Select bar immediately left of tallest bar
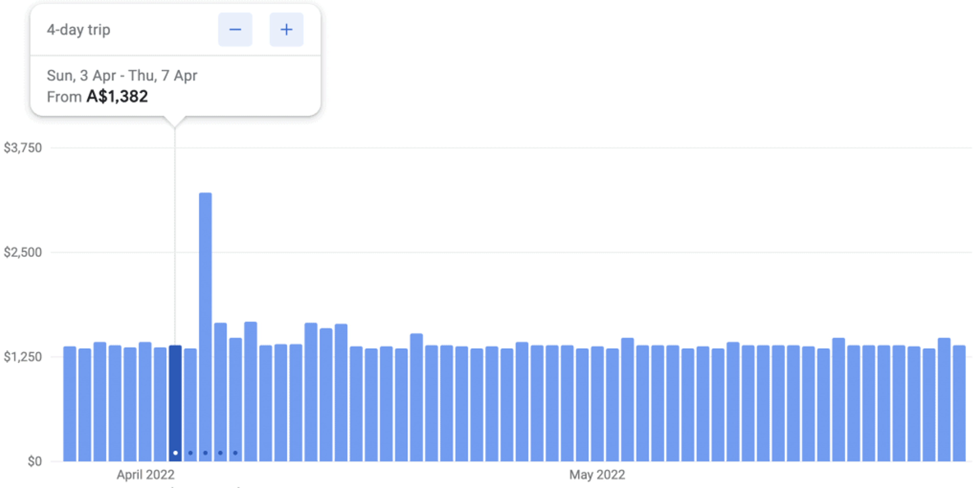This screenshot has height=488, width=980. (190, 403)
